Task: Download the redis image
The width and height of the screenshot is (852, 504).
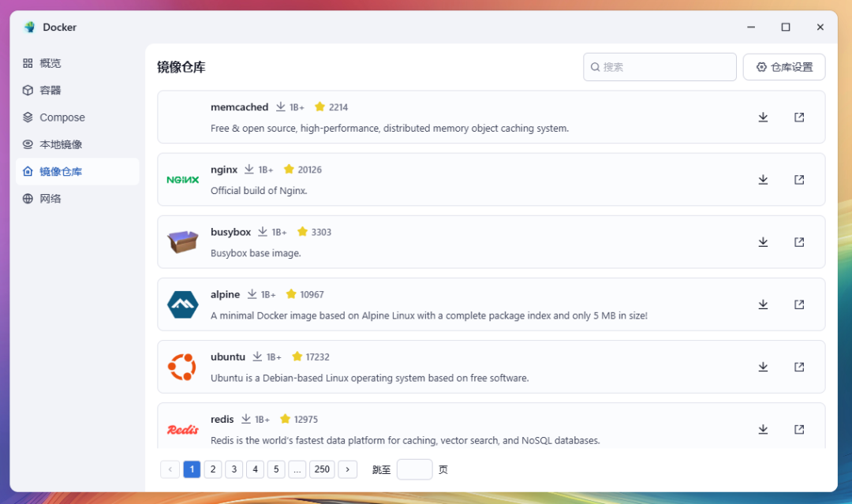Action: (763, 430)
